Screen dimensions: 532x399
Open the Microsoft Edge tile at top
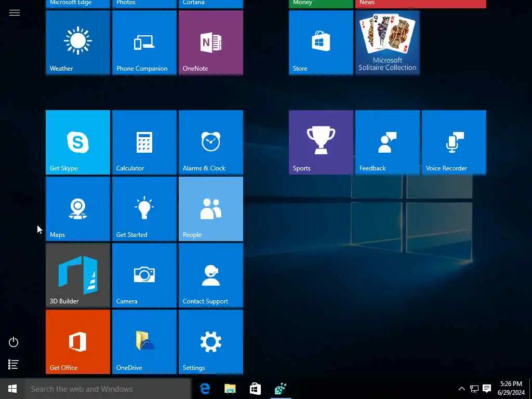coord(78,4)
